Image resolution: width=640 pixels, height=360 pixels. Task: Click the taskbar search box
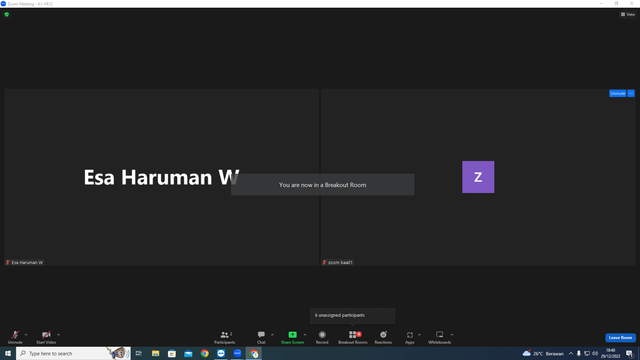[73, 353]
